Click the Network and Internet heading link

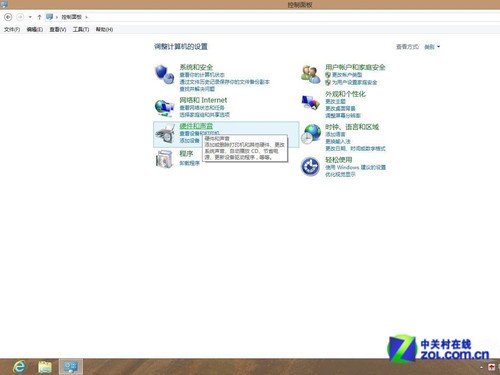pos(203,100)
